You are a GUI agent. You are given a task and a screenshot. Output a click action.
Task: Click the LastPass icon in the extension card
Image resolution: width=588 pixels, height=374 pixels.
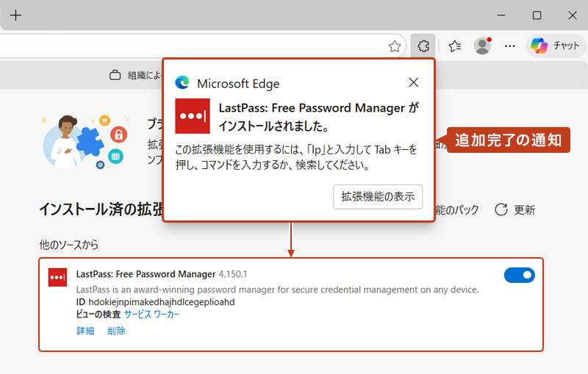point(57,277)
